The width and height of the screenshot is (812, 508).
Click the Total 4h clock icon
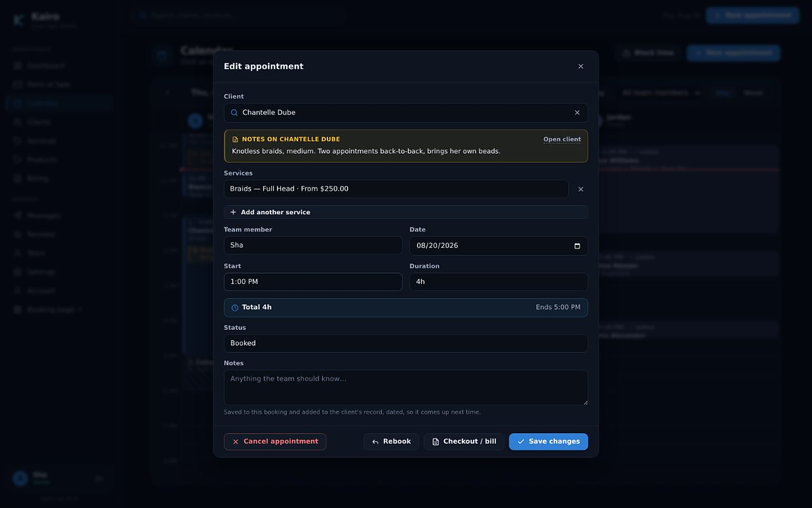point(235,308)
